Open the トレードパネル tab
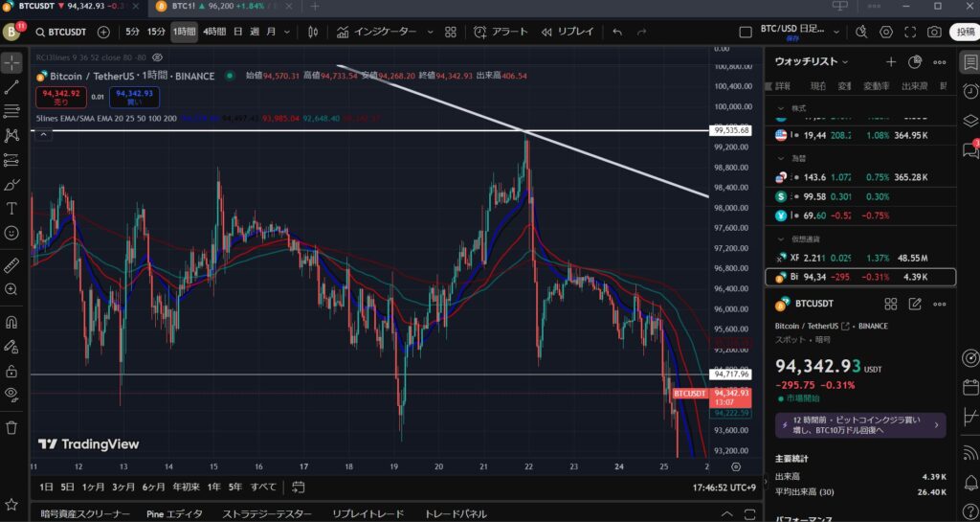The image size is (980, 522). coord(455,514)
